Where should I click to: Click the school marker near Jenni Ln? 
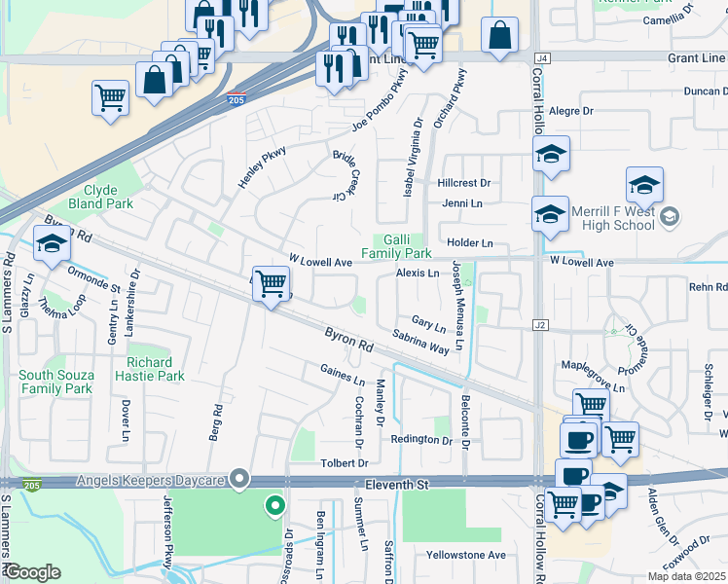550,215
